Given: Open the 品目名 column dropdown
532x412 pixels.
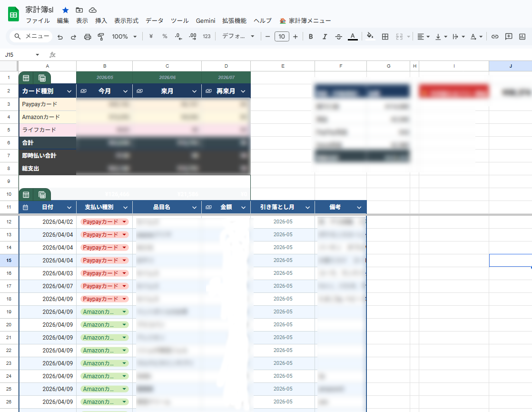Looking at the screenshot, I should click(195, 207).
